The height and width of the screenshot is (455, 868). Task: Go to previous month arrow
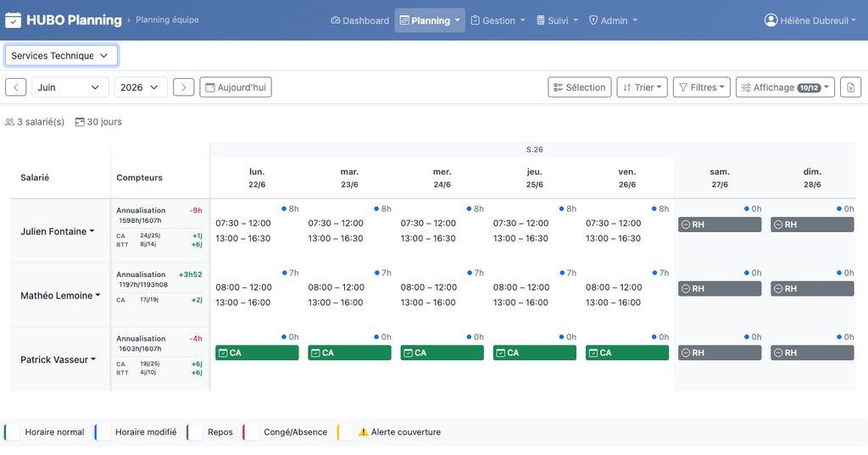pyautogui.click(x=16, y=87)
